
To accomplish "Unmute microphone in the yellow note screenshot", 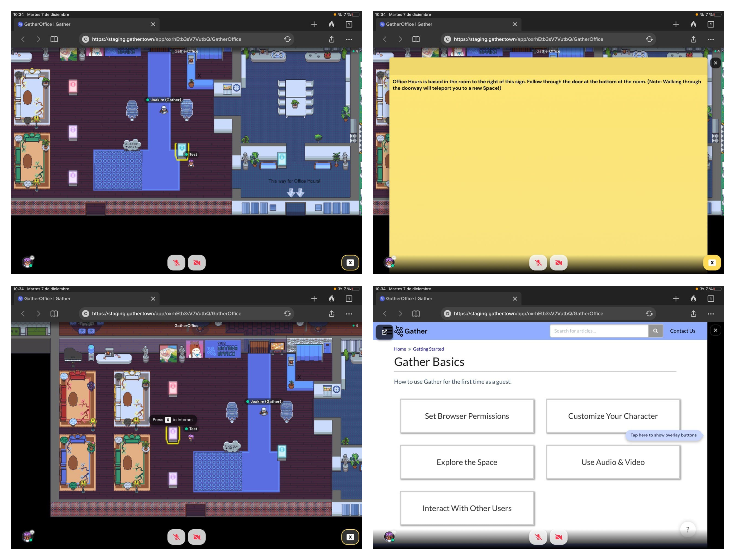I will click(x=538, y=262).
